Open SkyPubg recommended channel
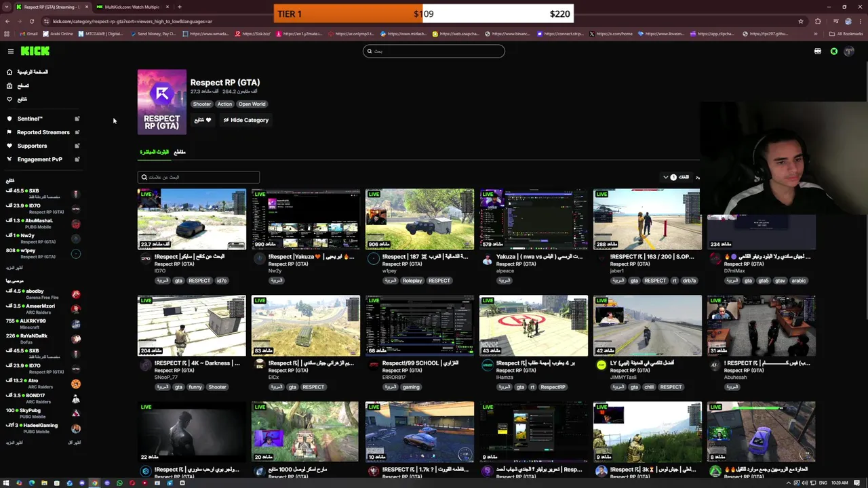 coord(43,413)
